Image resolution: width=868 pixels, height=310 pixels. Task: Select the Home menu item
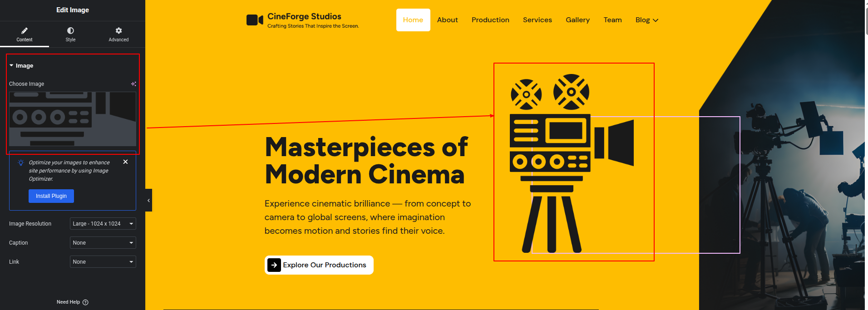pyautogui.click(x=413, y=20)
